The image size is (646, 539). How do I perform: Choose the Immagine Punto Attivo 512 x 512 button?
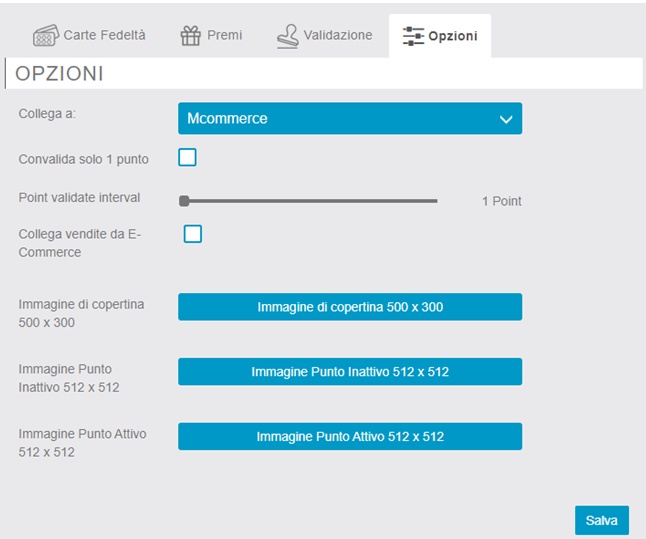pyautogui.click(x=349, y=437)
